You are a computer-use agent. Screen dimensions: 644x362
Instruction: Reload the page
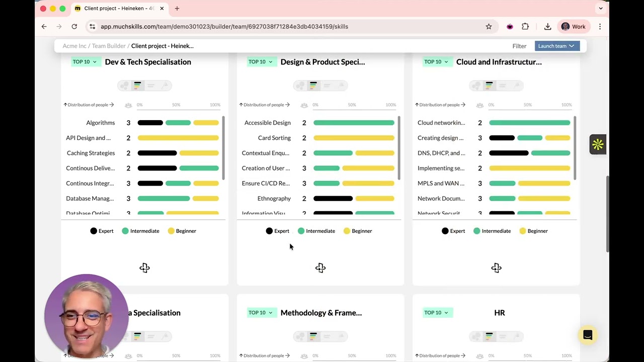(x=74, y=27)
